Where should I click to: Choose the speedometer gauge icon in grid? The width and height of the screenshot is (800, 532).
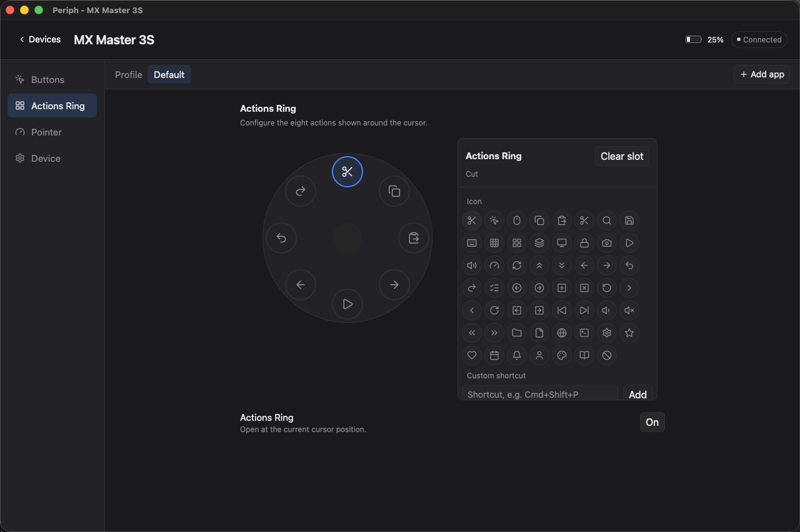coord(494,265)
